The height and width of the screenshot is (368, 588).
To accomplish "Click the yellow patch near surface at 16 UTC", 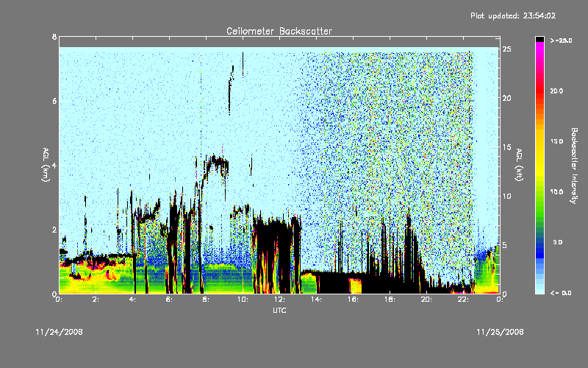I will [x=355, y=286].
